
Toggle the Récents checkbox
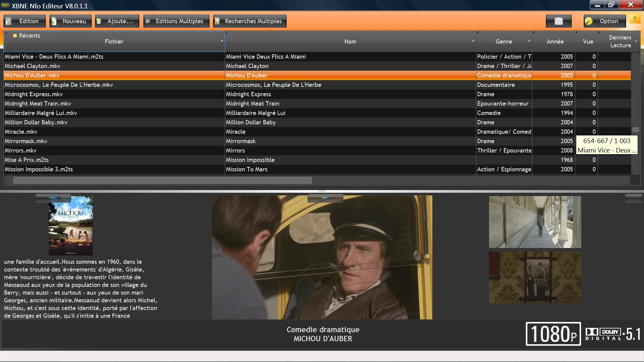click(x=15, y=36)
